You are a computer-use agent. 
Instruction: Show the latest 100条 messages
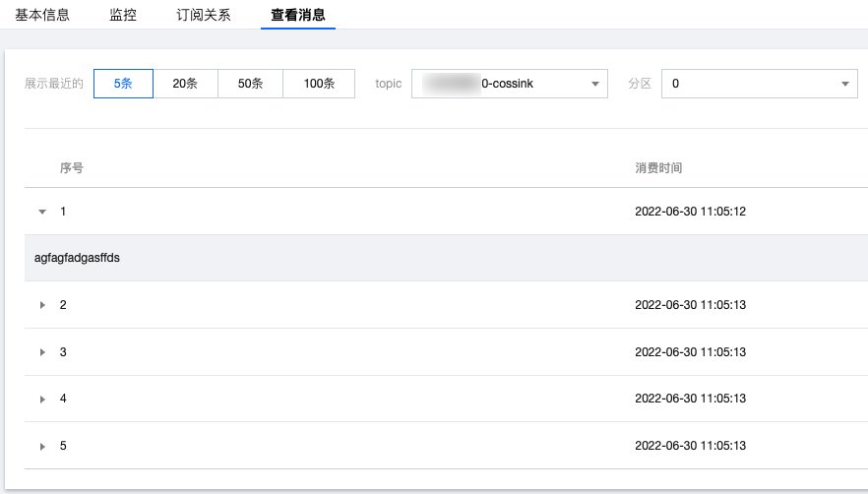[x=319, y=84]
